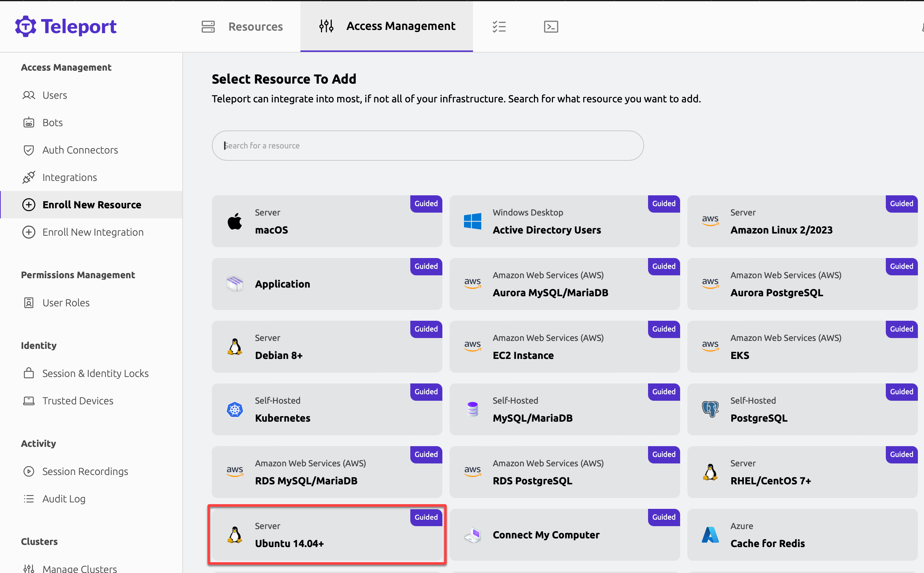Click the lock icon for Session & Identity Locks

coord(29,373)
